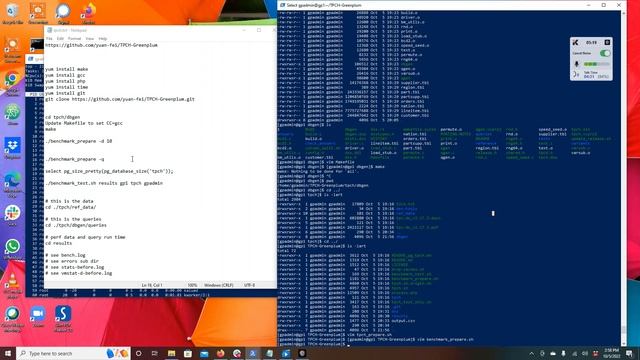Open File Explorer from the taskbar
Viewport: 640px width, 360px height.
(x=171, y=353)
